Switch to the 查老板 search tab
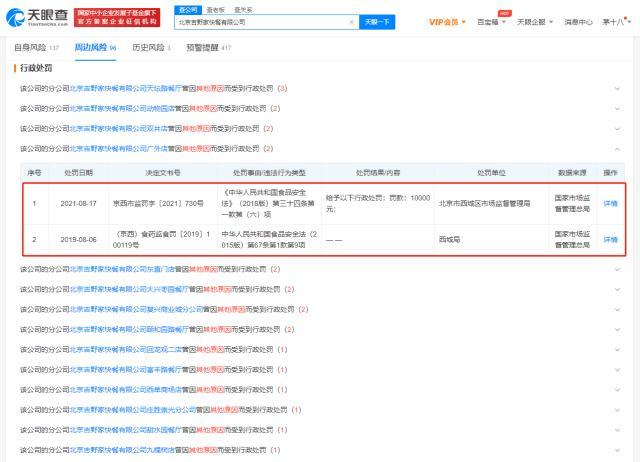640x462 pixels. click(x=216, y=10)
